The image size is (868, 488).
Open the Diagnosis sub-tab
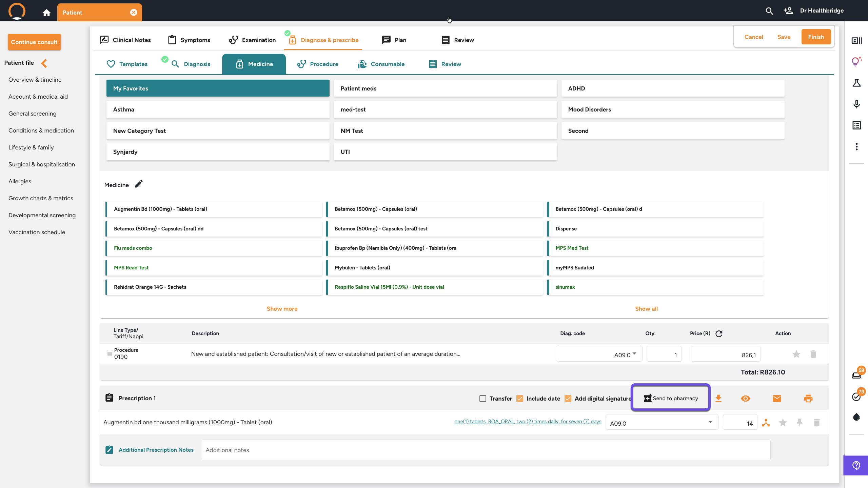pos(191,64)
